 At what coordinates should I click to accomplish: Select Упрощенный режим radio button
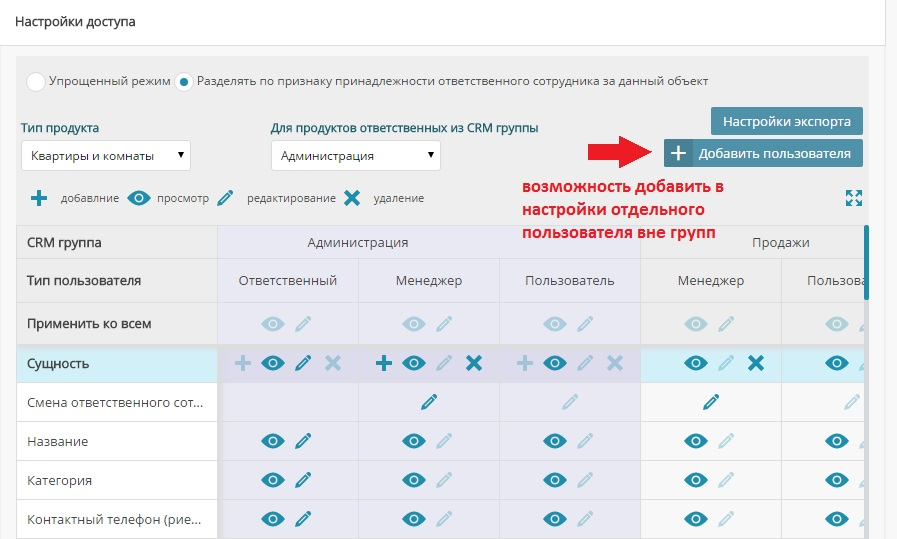[36, 82]
